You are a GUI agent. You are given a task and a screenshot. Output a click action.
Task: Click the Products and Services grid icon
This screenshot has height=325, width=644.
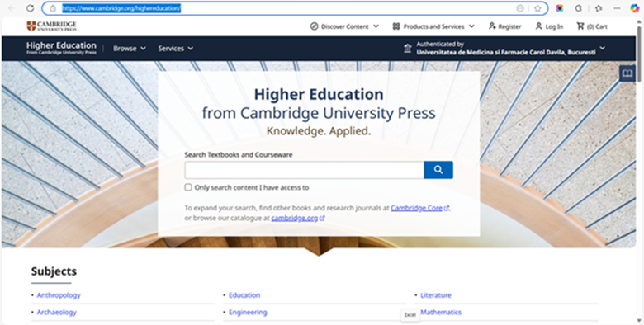point(396,26)
